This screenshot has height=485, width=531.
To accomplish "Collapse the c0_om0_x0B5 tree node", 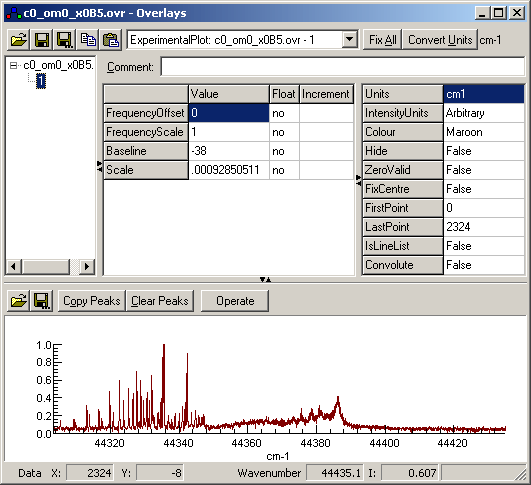I will coord(13,65).
